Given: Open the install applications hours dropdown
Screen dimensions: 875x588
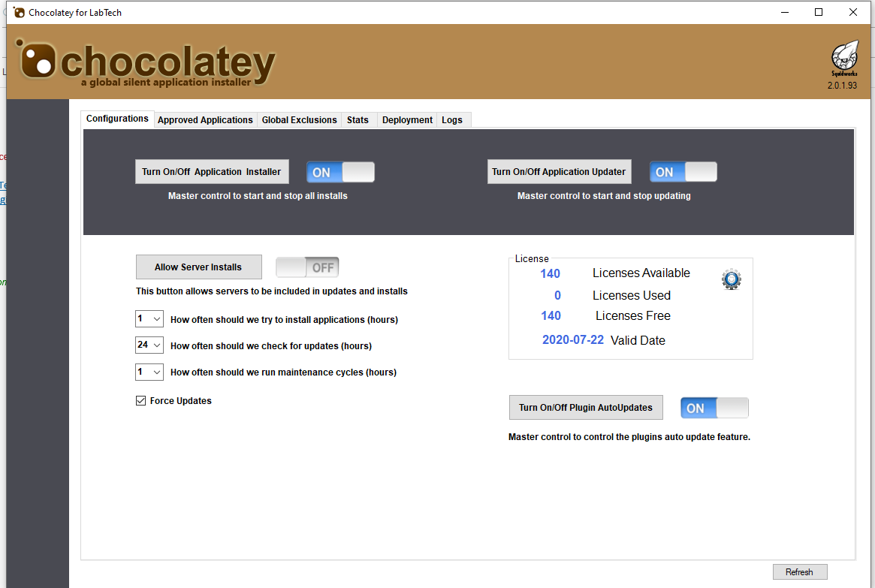Looking at the screenshot, I should [x=149, y=319].
